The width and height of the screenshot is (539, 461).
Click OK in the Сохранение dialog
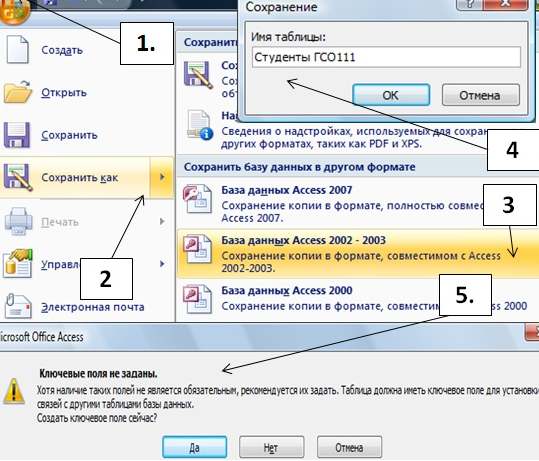click(391, 95)
